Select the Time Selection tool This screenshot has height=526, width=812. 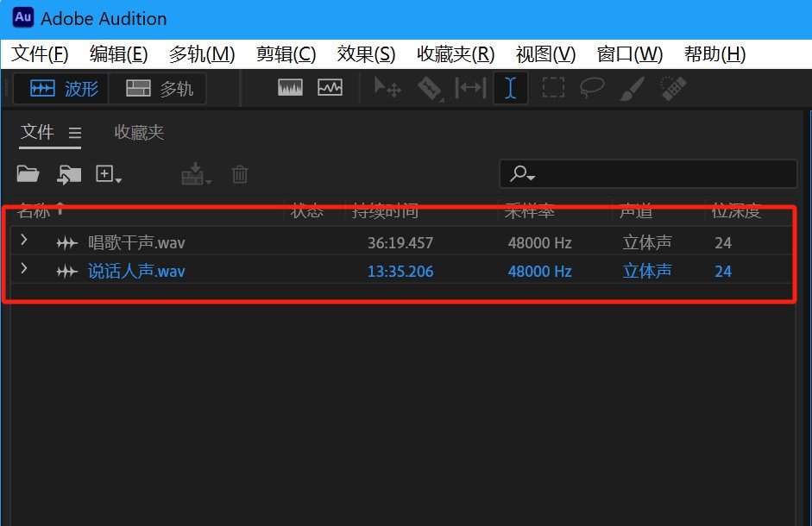pos(511,88)
